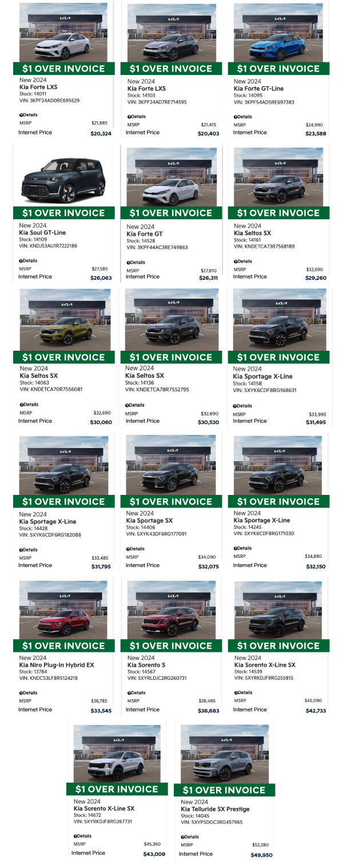
Task: Open the red Kia Sorento S photo
Action: pyautogui.click(x=172, y=609)
